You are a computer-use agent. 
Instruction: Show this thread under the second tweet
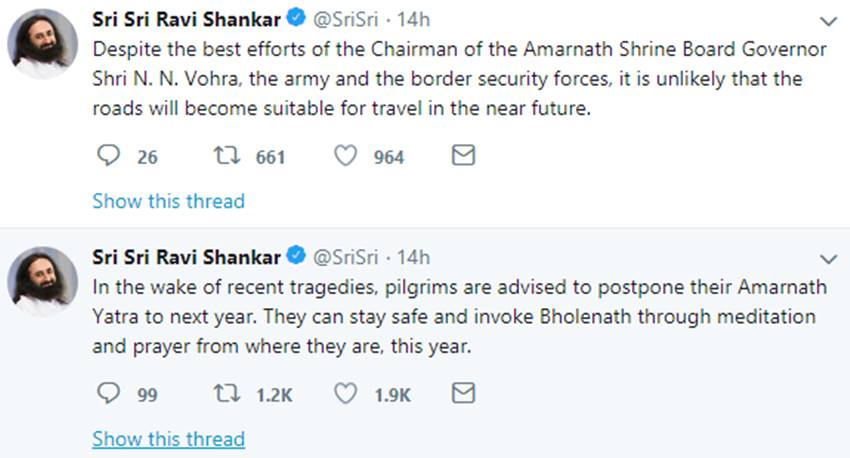[168, 439]
